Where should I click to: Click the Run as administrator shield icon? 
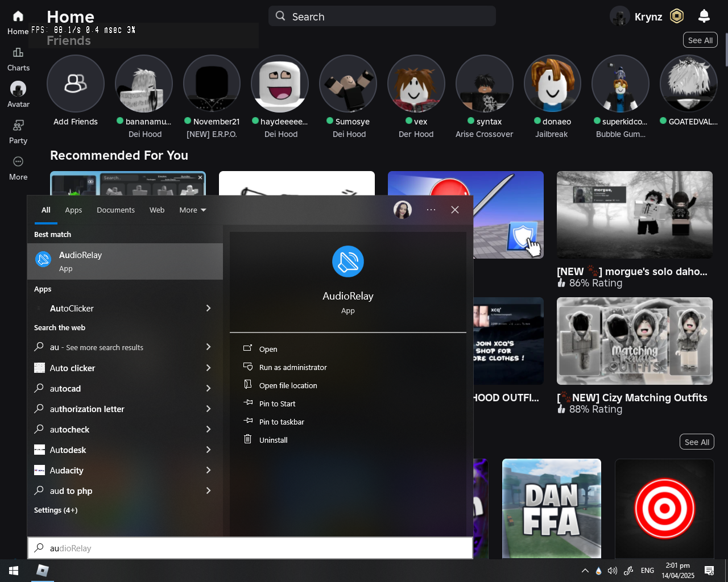(248, 367)
